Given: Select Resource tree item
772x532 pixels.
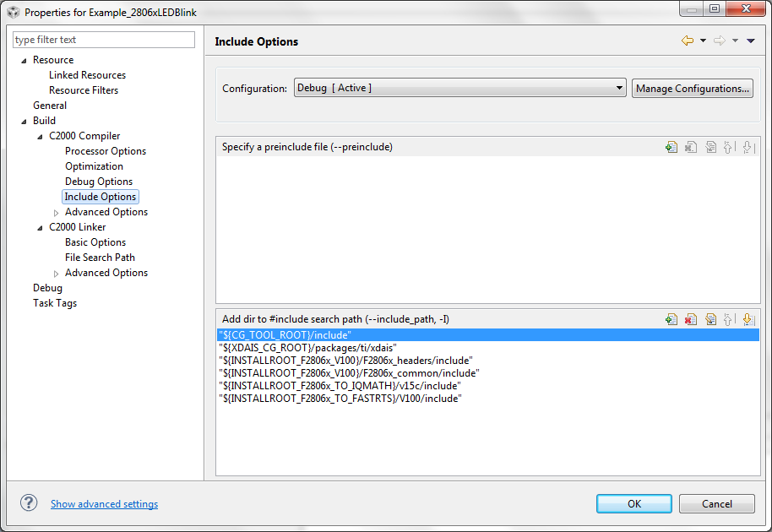Looking at the screenshot, I should pyautogui.click(x=53, y=60).
